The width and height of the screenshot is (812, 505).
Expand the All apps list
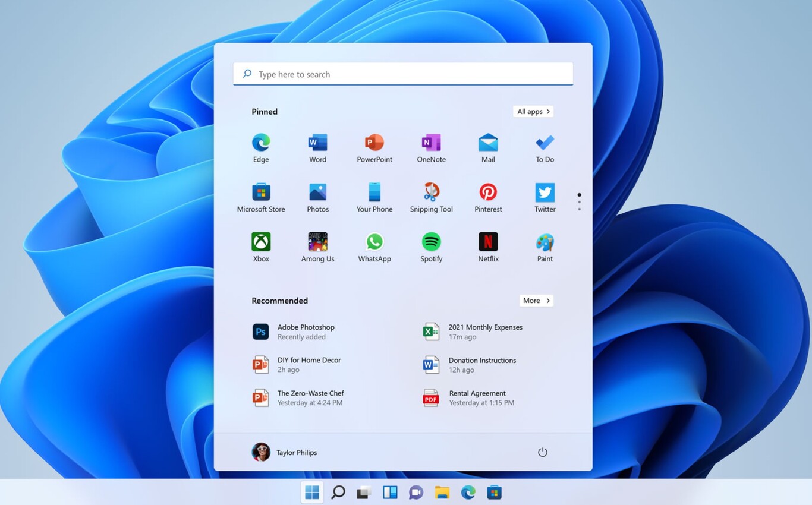[533, 111]
